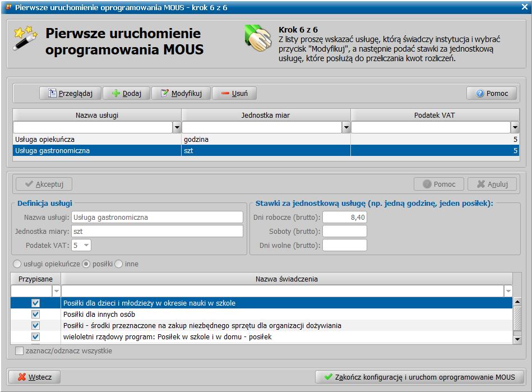Click the magic wand wizard icon
532x392 pixels.
point(25,38)
